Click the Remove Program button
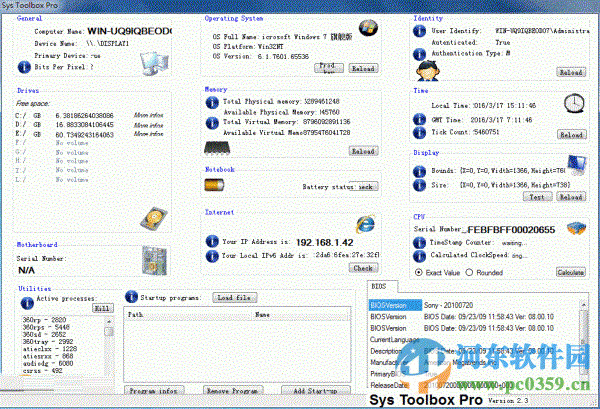600x409 pixels. tap(233, 391)
